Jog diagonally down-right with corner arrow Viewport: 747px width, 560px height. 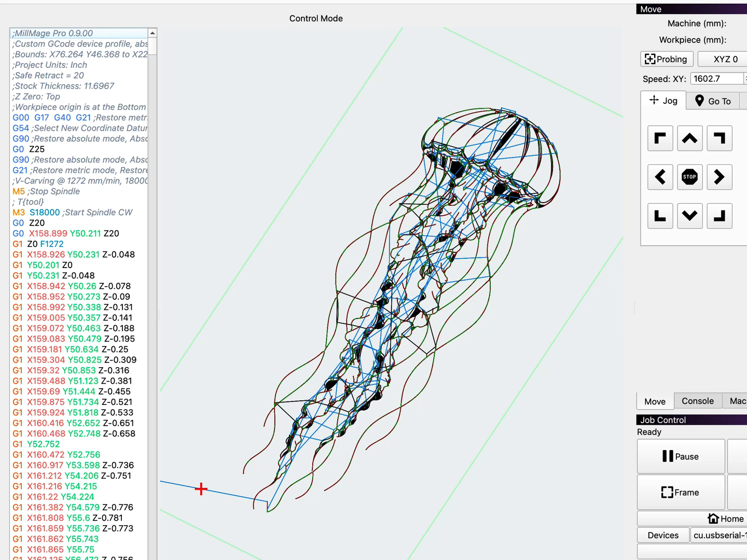click(720, 216)
